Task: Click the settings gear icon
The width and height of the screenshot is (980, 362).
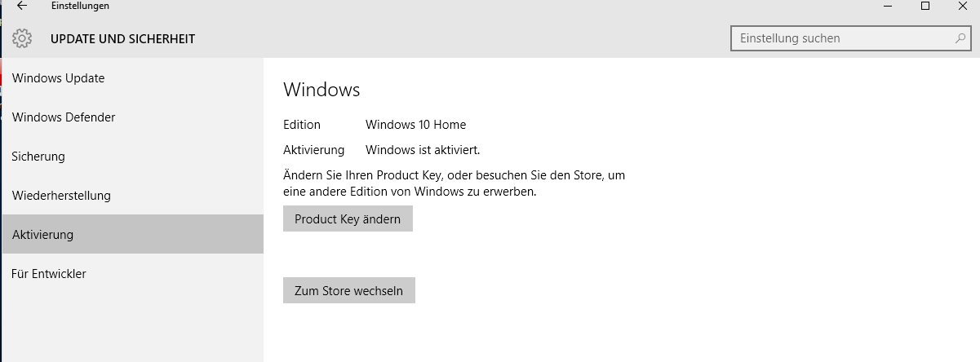Action: 22,38
